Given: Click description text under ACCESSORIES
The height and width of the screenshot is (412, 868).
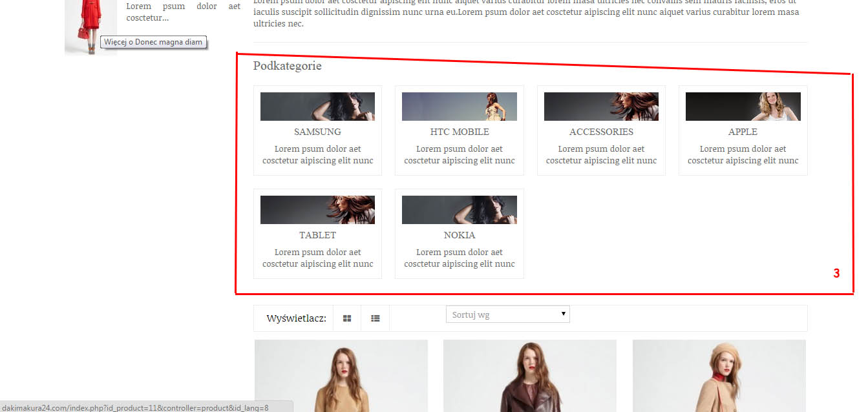Looking at the screenshot, I should coord(601,155).
